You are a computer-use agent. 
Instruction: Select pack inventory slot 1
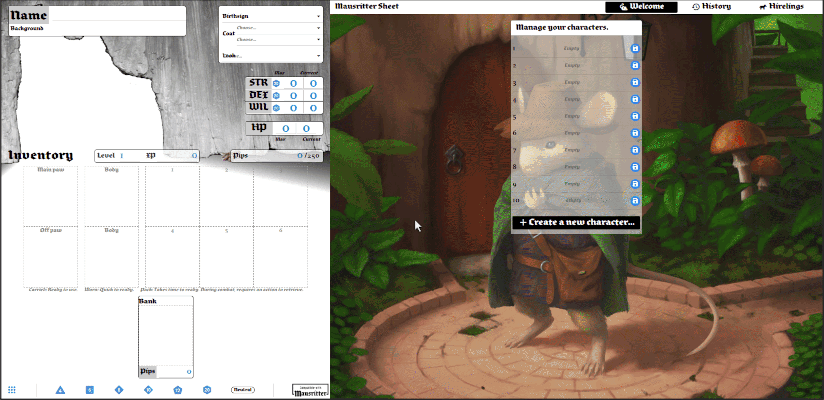[x=172, y=197]
